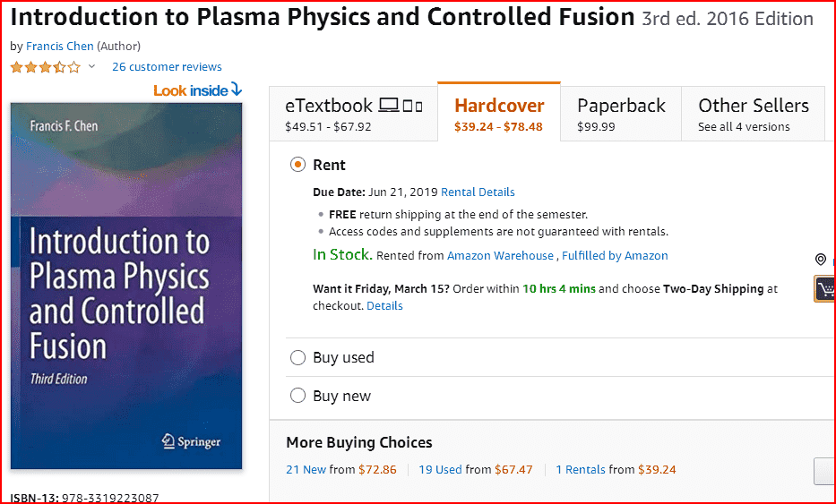Click the Amazon Warehouse seller link
The width and height of the screenshot is (836, 504).
point(500,256)
